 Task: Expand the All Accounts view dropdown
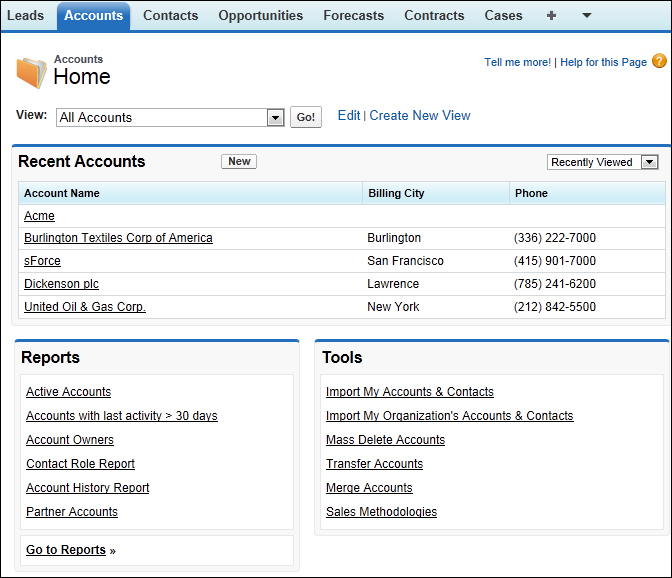(x=275, y=117)
